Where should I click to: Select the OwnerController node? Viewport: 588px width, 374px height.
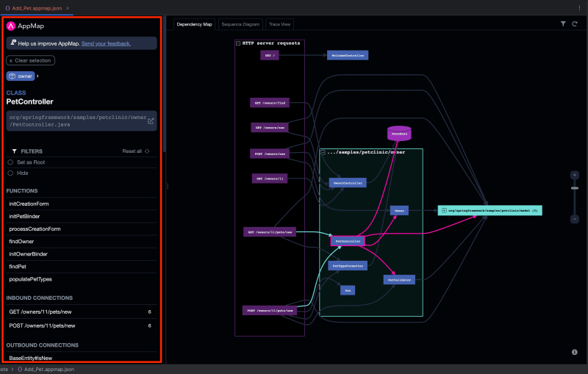point(348,183)
